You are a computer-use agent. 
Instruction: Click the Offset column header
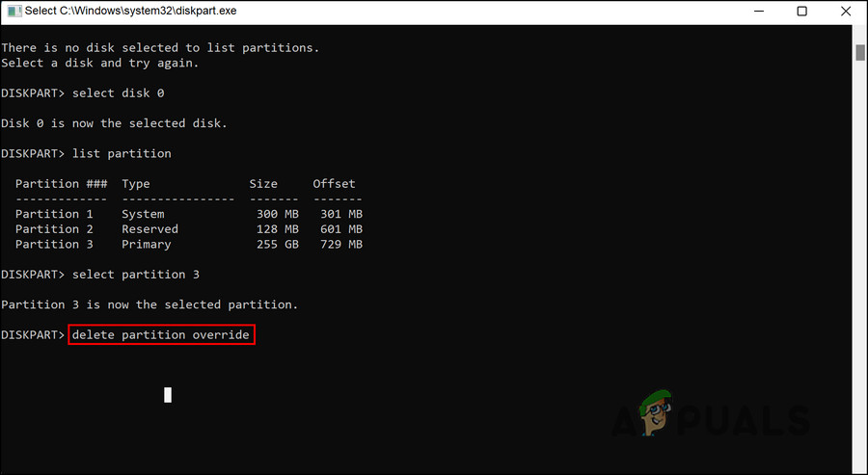tap(335, 184)
